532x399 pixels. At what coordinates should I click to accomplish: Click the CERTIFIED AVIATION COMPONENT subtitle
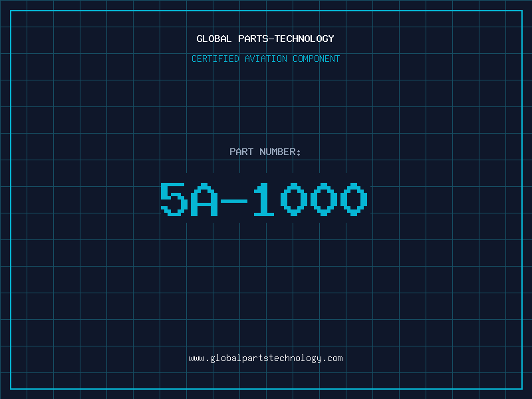coord(265,59)
